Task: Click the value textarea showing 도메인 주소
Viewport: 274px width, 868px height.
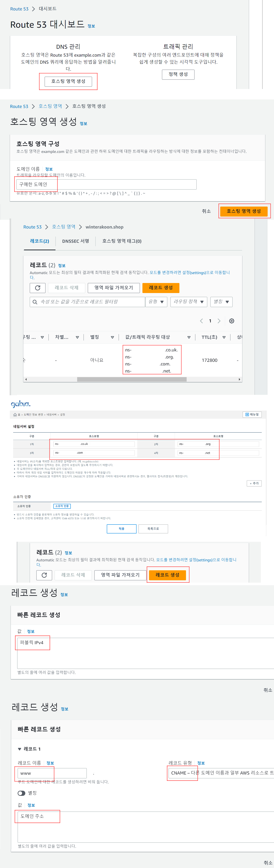Action: coord(146,827)
